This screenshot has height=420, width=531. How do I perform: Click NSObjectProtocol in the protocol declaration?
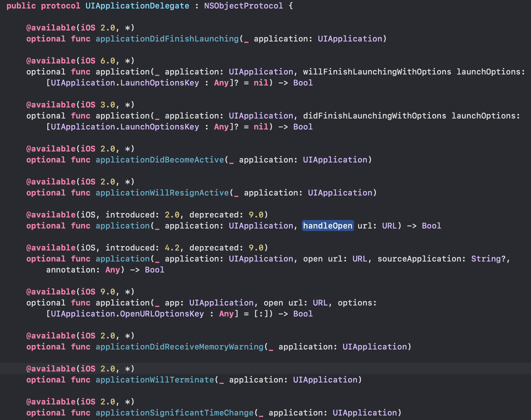click(243, 6)
